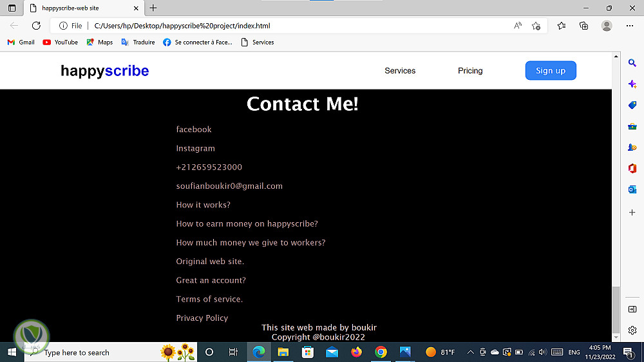The image size is (644, 362).
Task: Open Pricing in site navigation
Action: point(470,71)
